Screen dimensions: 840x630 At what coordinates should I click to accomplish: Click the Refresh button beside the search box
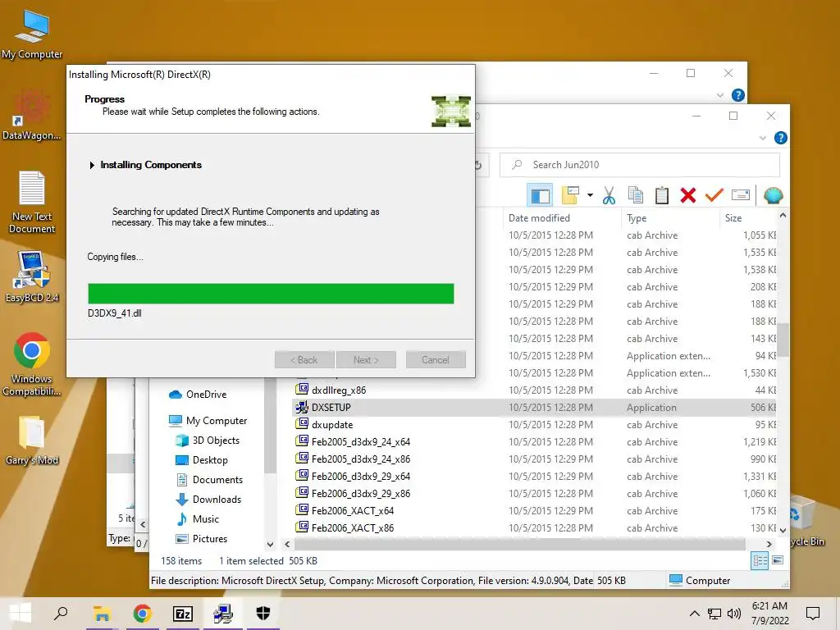tap(478, 165)
